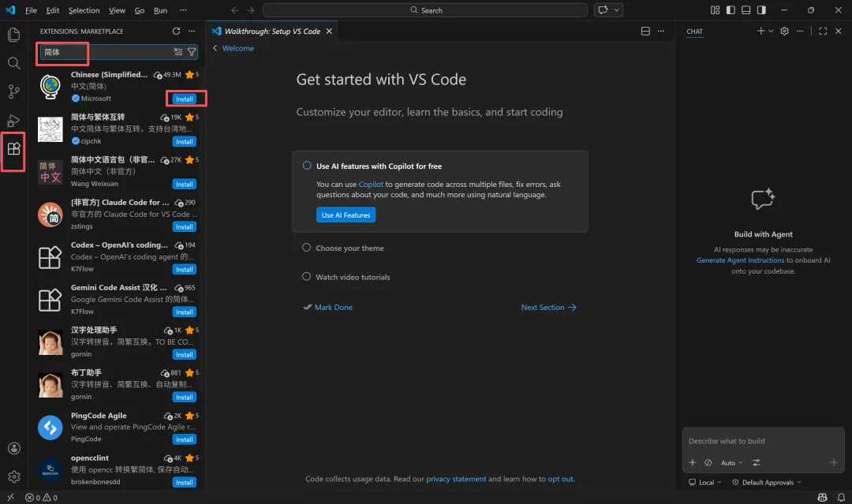Open the Explorer view in activity bar
852x504 pixels.
pyautogui.click(x=13, y=35)
